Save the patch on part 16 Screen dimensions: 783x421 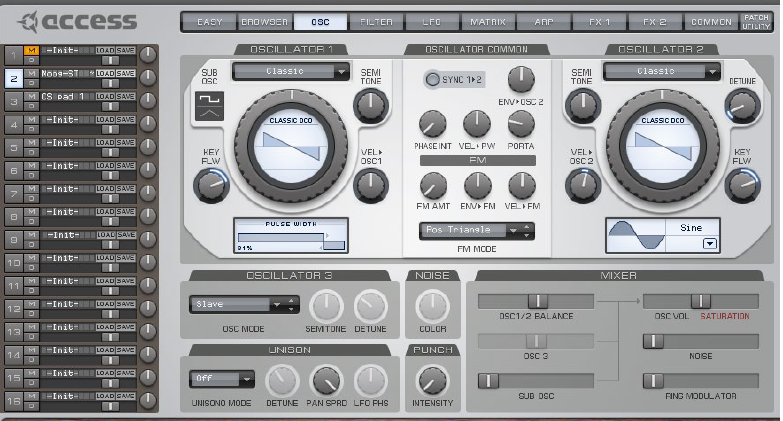126,396
